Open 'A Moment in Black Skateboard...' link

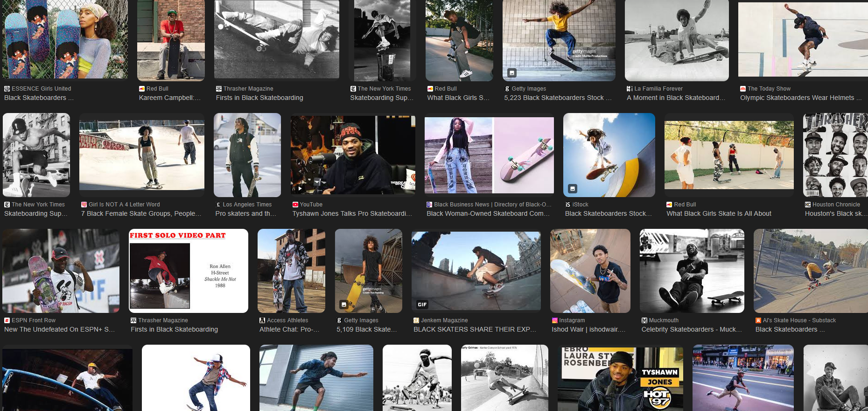coord(676,98)
